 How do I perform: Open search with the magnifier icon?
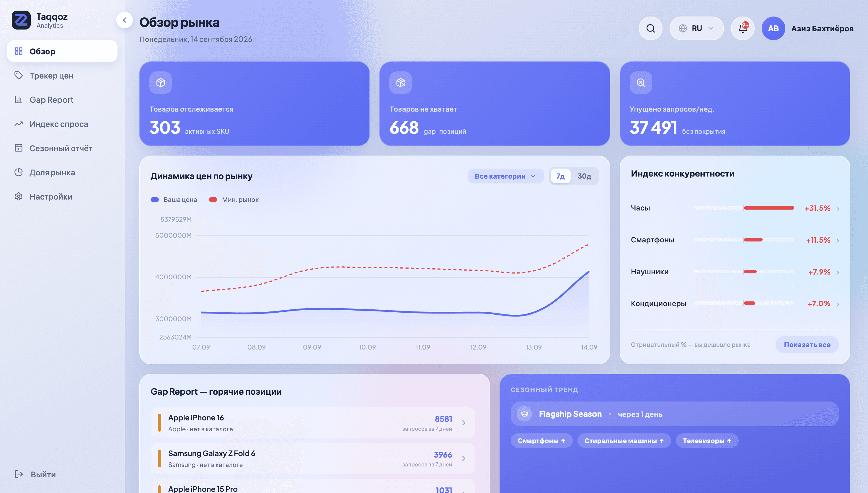point(650,28)
